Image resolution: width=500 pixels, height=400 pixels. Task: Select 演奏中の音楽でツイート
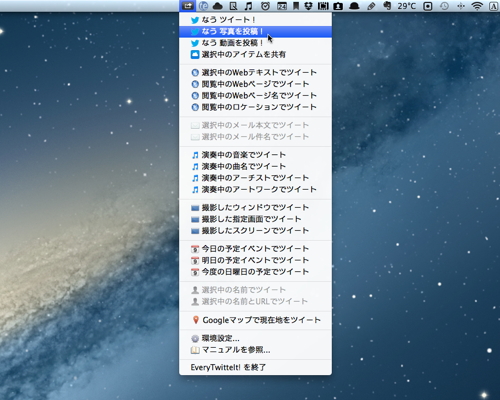pos(255,155)
